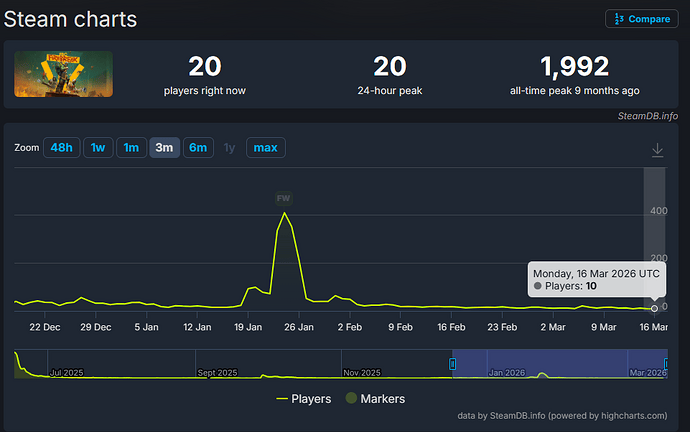Show max time range on chart
The image size is (690, 432).
click(x=265, y=148)
